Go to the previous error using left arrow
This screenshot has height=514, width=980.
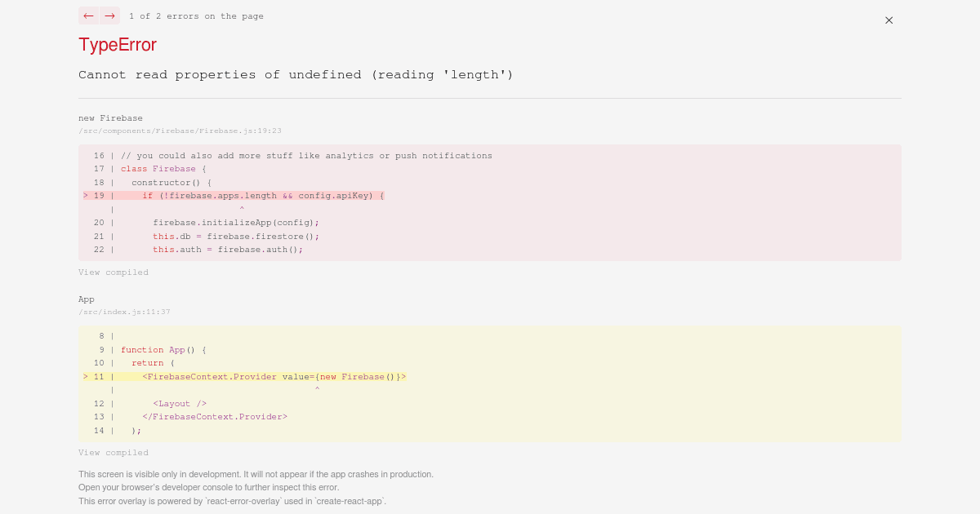(x=88, y=16)
